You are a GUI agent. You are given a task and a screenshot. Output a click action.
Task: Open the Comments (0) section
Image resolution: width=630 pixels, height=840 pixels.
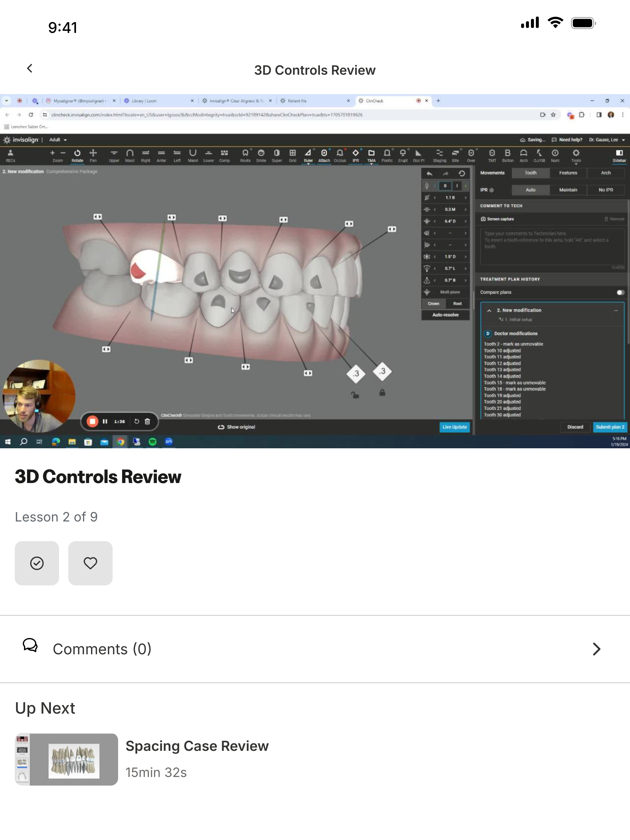(x=315, y=649)
